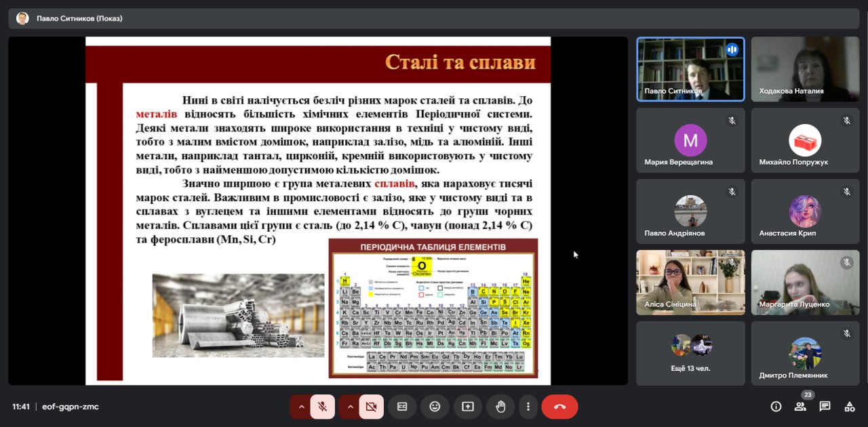Open the chat messages panel
Image resolution: width=868 pixels, height=427 pixels.
click(825, 407)
